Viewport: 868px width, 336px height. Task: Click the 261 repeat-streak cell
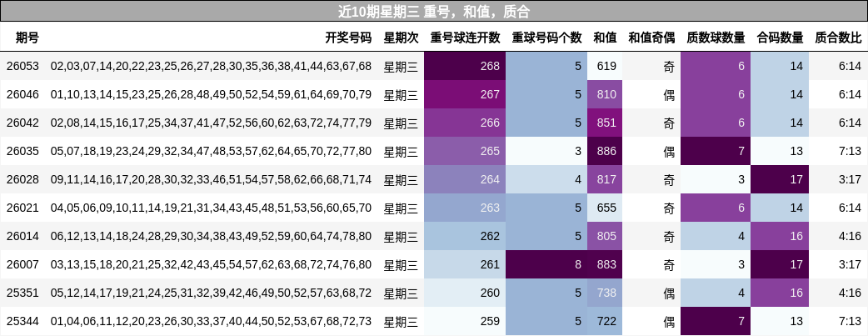point(465,264)
